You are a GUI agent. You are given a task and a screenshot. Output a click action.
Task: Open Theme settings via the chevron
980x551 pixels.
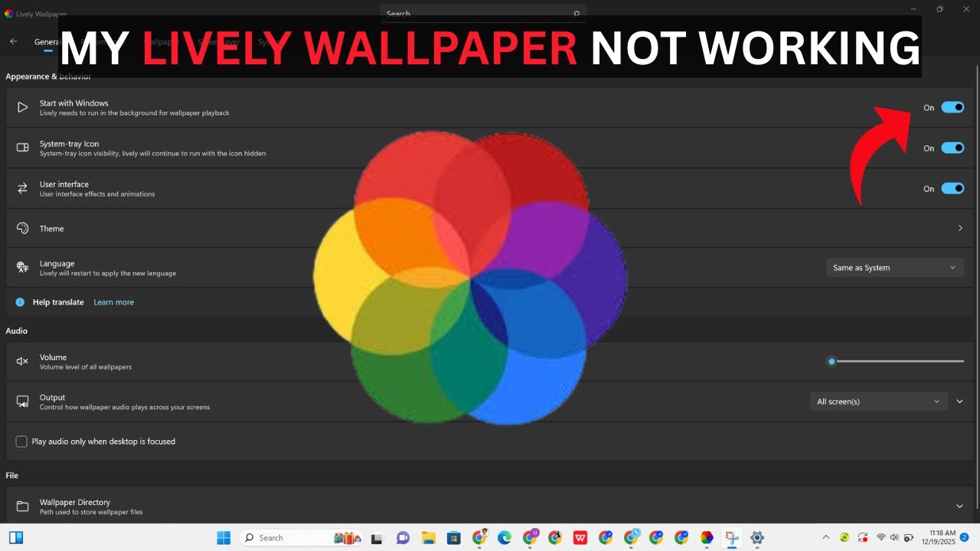tap(960, 228)
